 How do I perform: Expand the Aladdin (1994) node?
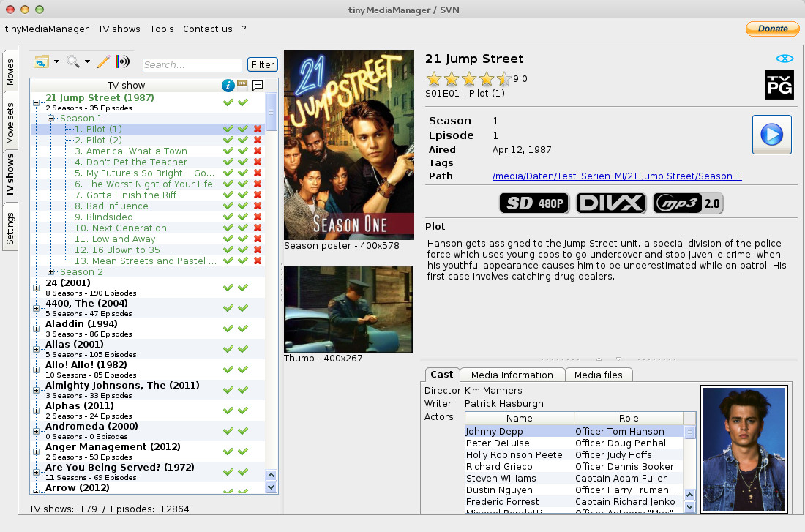tap(37, 329)
